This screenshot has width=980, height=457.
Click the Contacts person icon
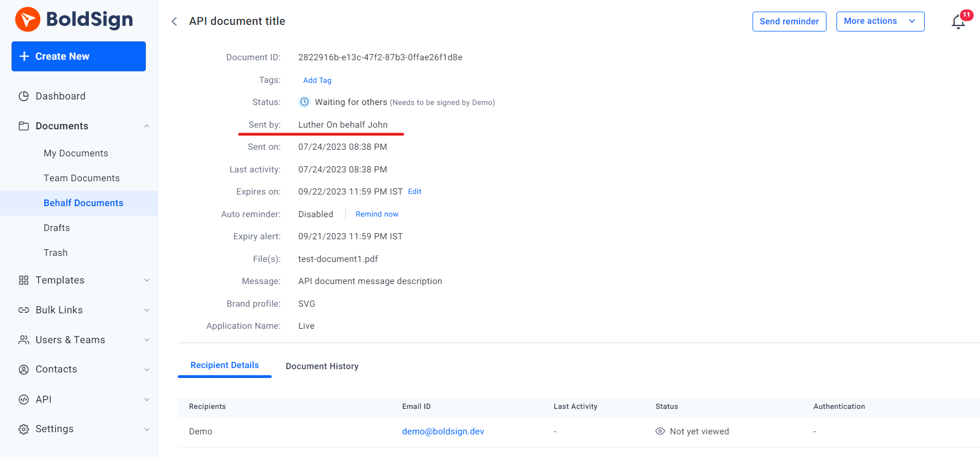coord(24,369)
